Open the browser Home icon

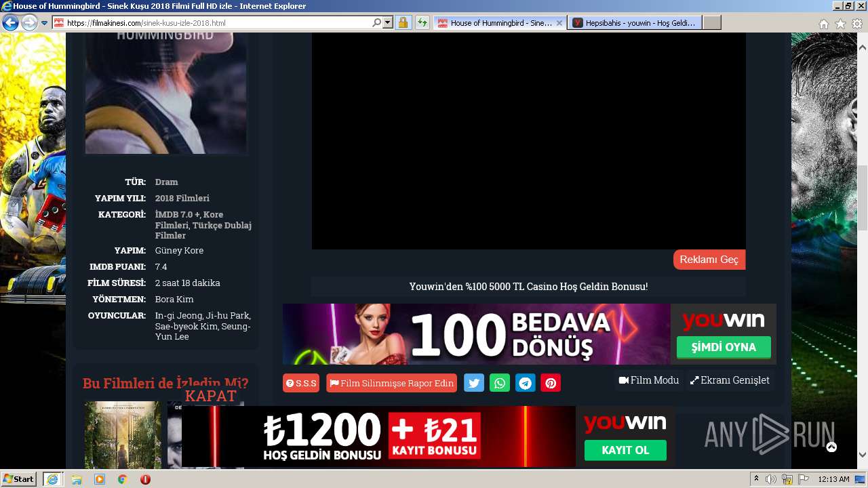pos(823,24)
